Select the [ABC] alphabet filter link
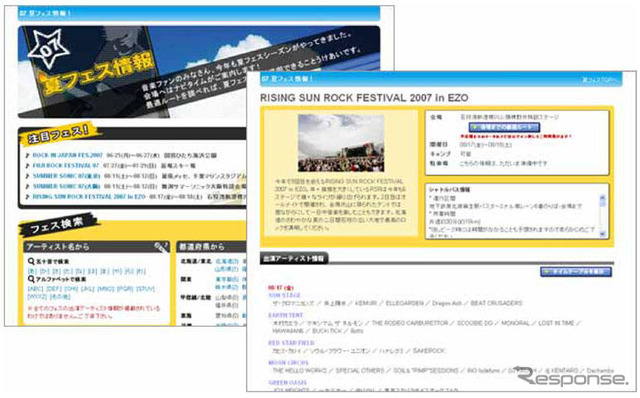The image size is (640, 398). pyautogui.click(x=36, y=289)
